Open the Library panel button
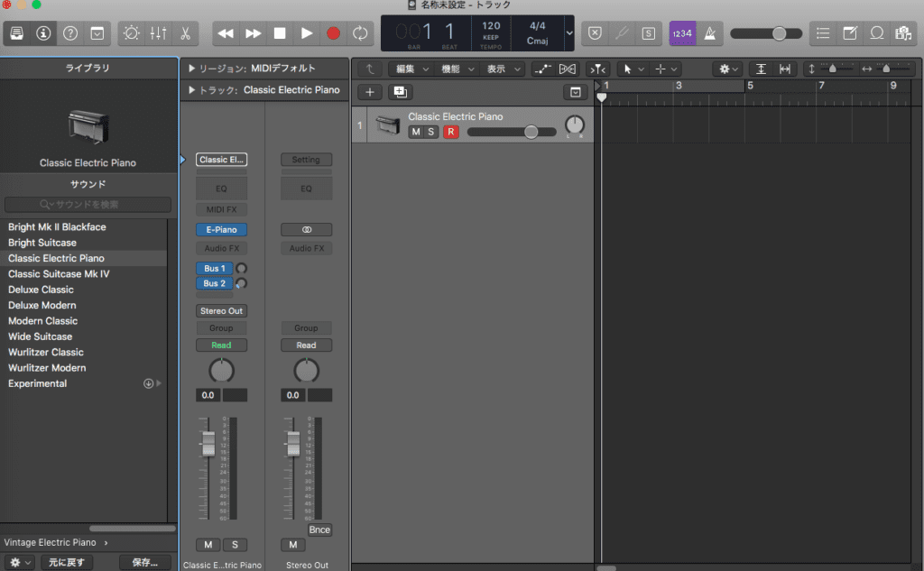The height and width of the screenshot is (571, 924). point(16,33)
